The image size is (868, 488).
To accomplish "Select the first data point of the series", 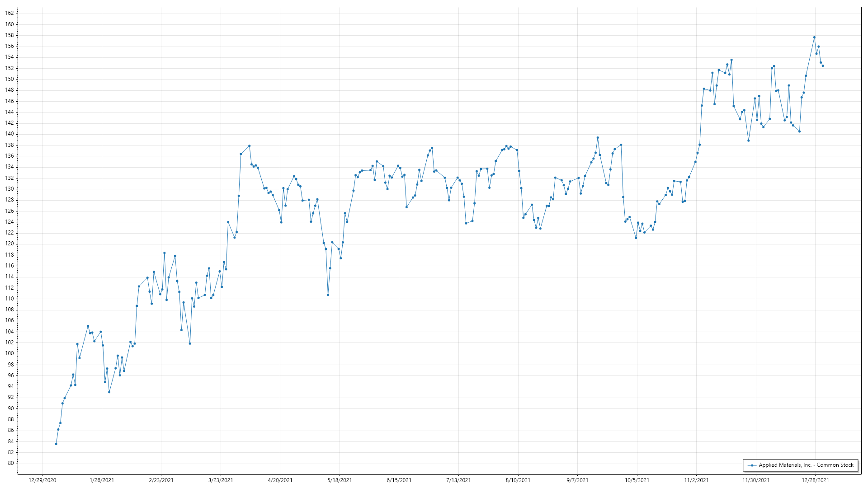I will click(x=56, y=444).
